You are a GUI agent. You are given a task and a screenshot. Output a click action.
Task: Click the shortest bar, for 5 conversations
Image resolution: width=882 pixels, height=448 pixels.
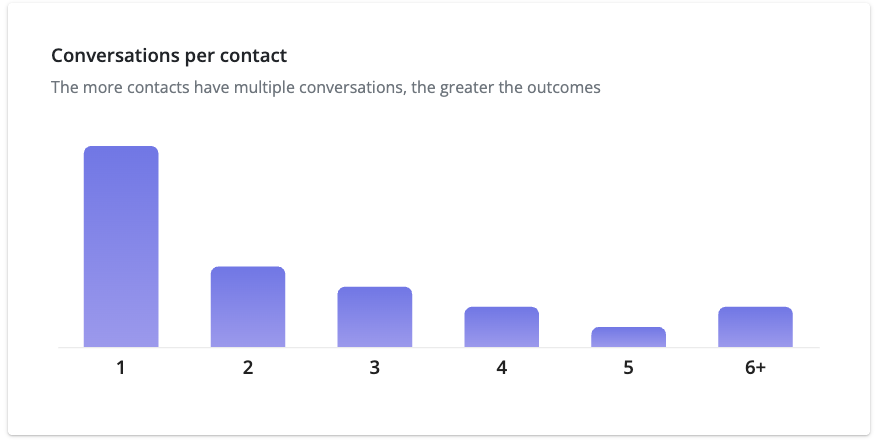[628, 337]
